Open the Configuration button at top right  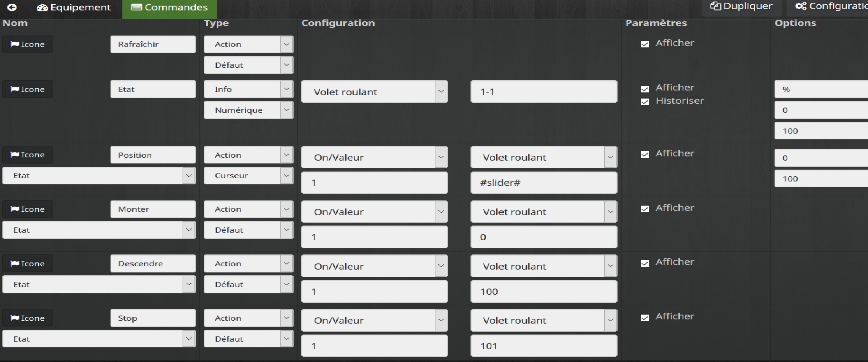coord(827,6)
